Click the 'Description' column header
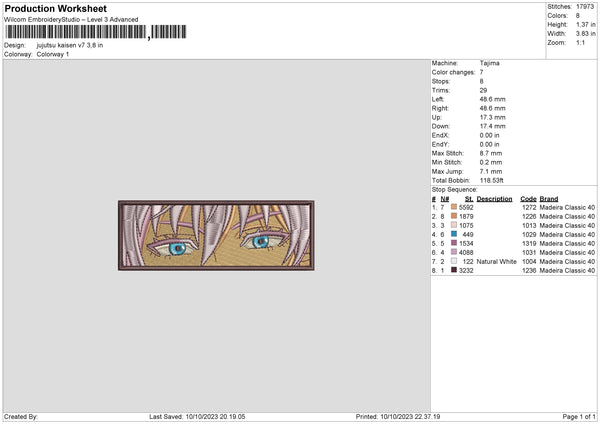The image size is (600, 424). click(494, 199)
